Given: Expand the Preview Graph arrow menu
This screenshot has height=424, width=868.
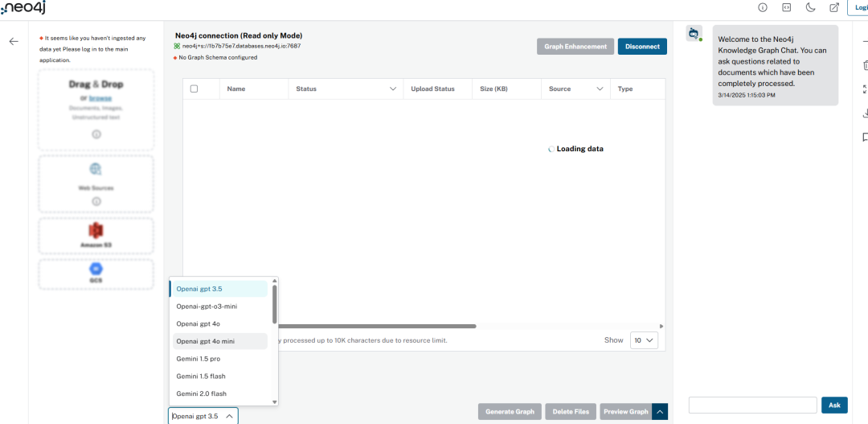Looking at the screenshot, I should pyautogui.click(x=660, y=412).
